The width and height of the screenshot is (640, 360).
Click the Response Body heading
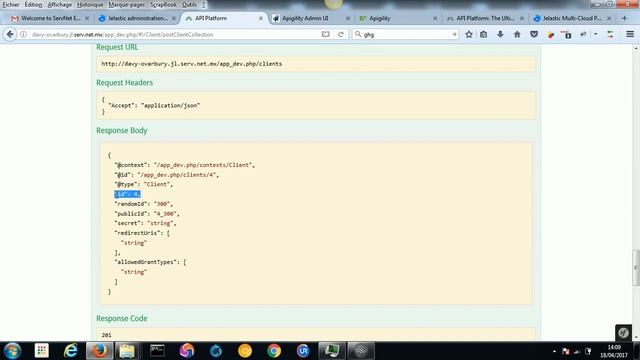coord(122,130)
